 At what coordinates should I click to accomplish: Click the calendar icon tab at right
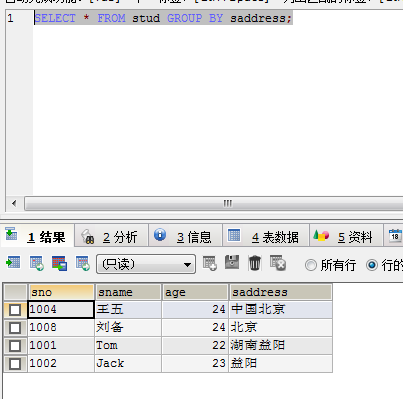point(395,236)
